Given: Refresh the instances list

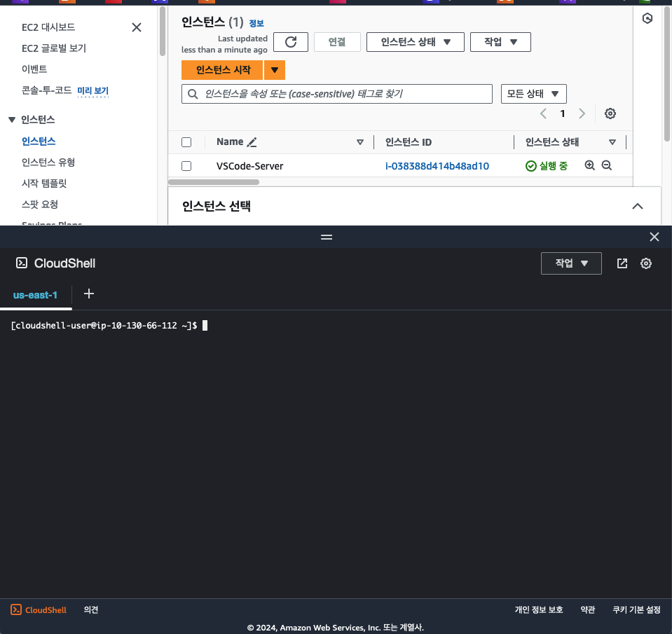Looking at the screenshot, I should pyautogui.click(x=291, y=42).
